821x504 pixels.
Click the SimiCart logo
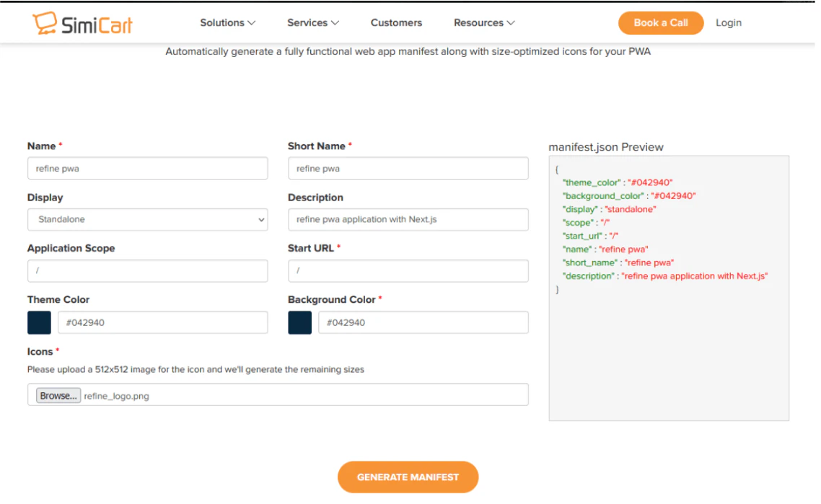tap(82, 22)
